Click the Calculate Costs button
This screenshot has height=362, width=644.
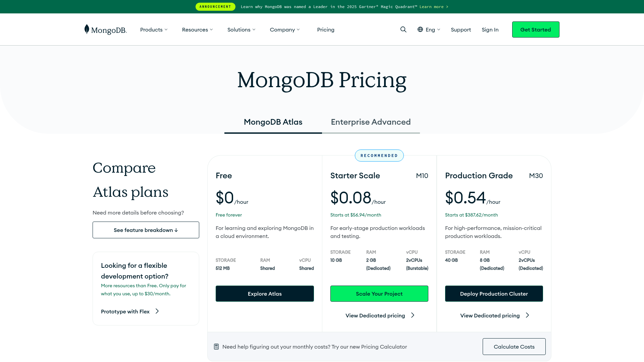(514, 347)
